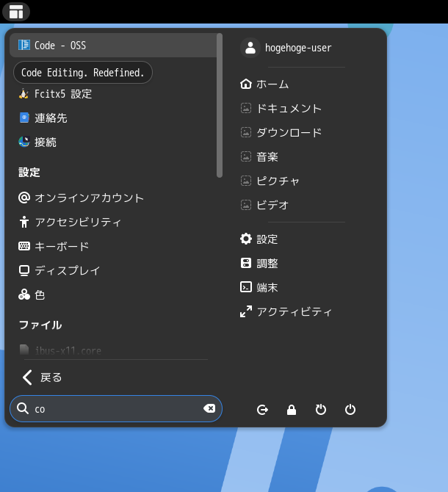Click the ピクチャ folder icon
Viewport: 448px width, 492px height.
click(246, 181)
